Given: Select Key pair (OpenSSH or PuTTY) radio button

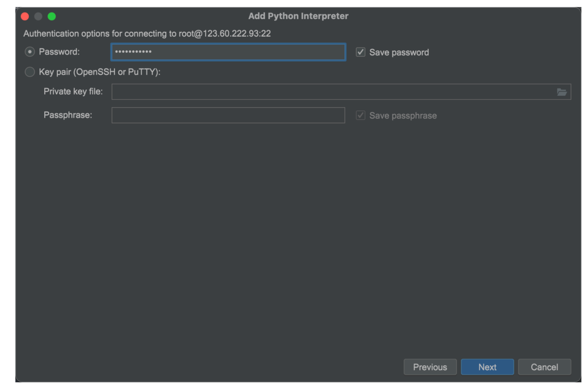Looking at the screenshot, I should (x=30, y=72).
